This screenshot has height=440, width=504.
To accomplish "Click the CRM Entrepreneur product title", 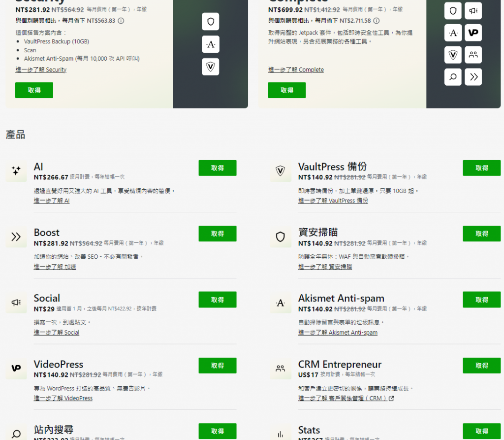I will pos(340,364).
